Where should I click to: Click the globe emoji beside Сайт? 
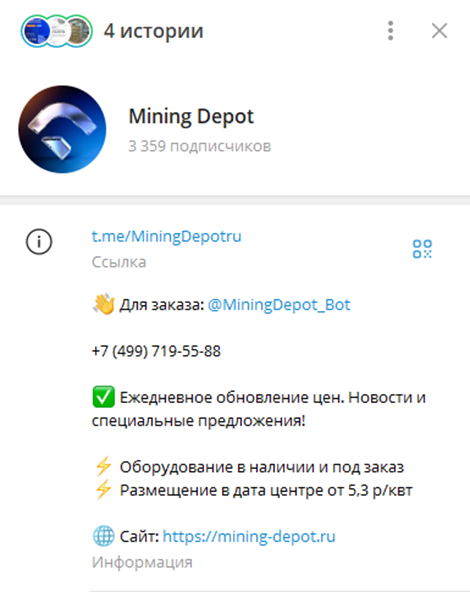click(103, 536)
